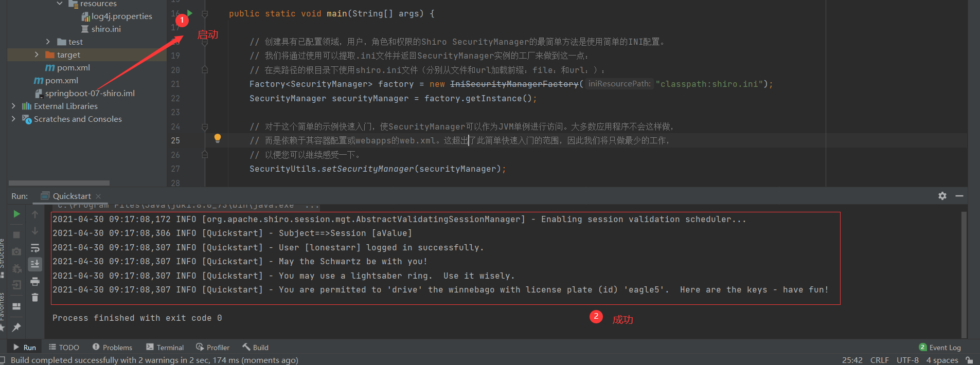Open the Terminal tool window tab
The width and height of the screenshot is (980, 365).
(x=165, y=348)
